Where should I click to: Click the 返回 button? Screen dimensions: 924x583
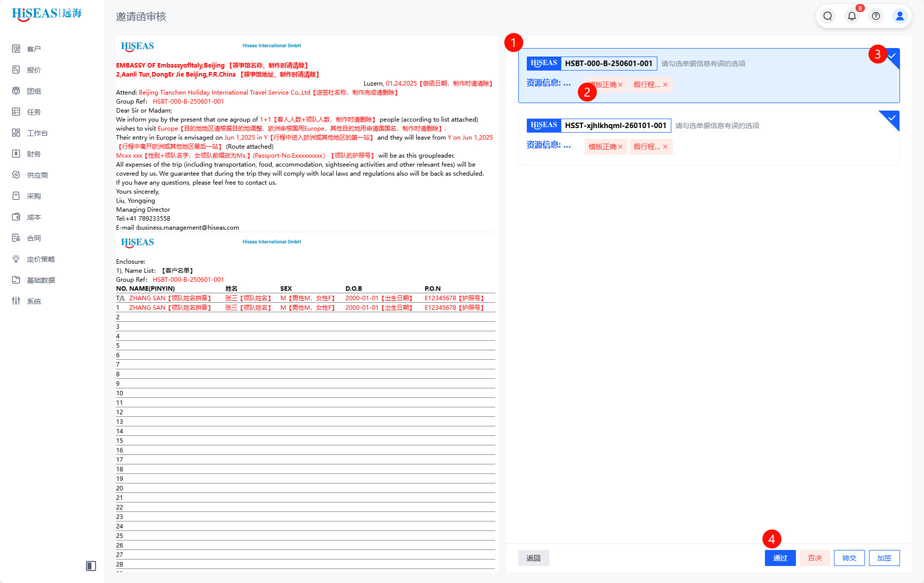pyautogui.click(x=533, y=558)
